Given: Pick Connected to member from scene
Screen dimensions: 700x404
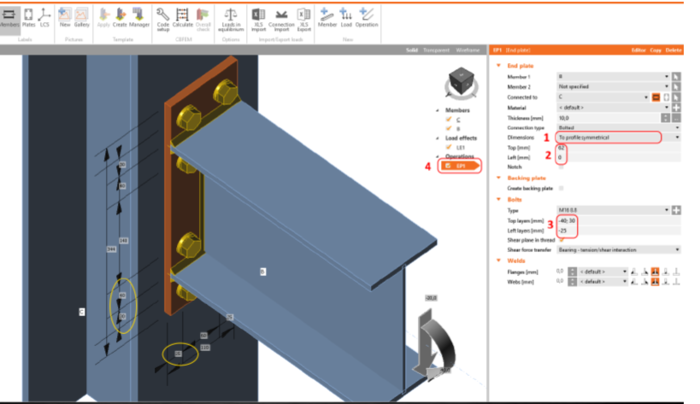Looking at the screenshot, I should [676, 97].
